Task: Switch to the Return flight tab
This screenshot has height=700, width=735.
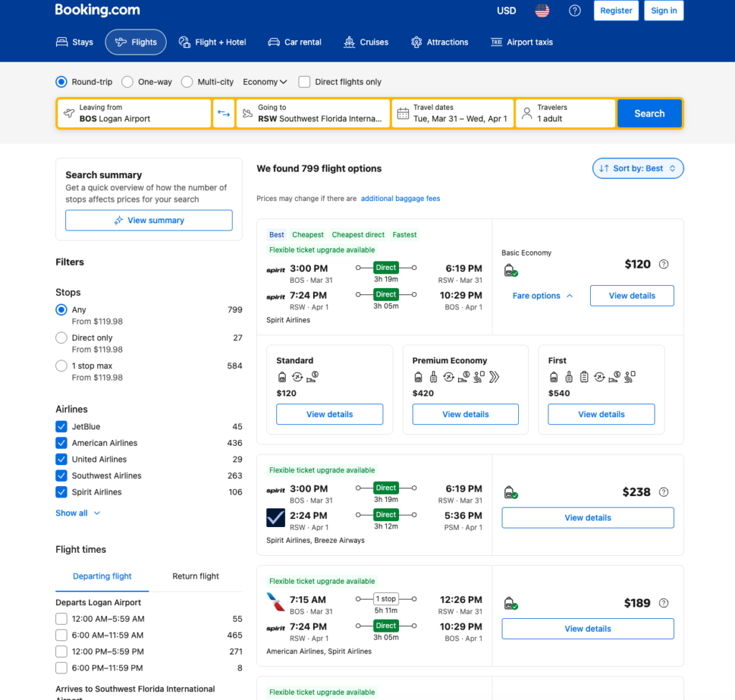Action: pos(195,576)
